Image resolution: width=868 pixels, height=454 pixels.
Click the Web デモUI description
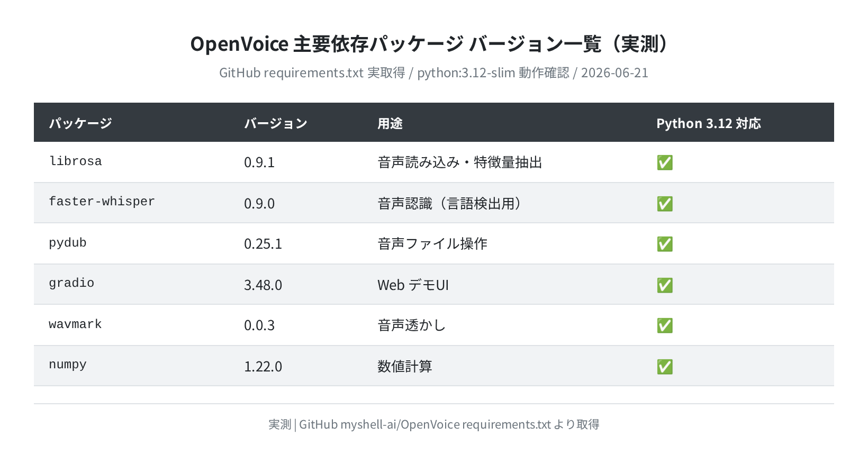coord(413,285)
